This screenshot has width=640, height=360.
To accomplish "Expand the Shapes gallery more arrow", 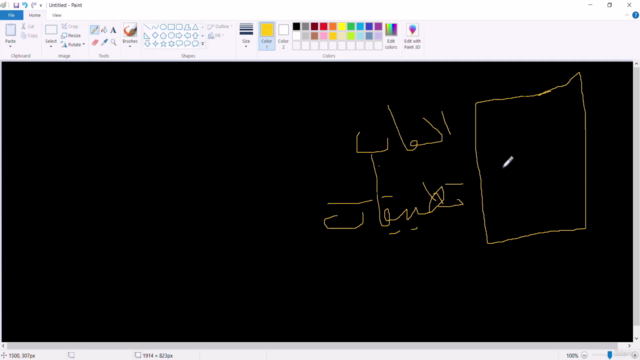I will click(x=202, y=44).
